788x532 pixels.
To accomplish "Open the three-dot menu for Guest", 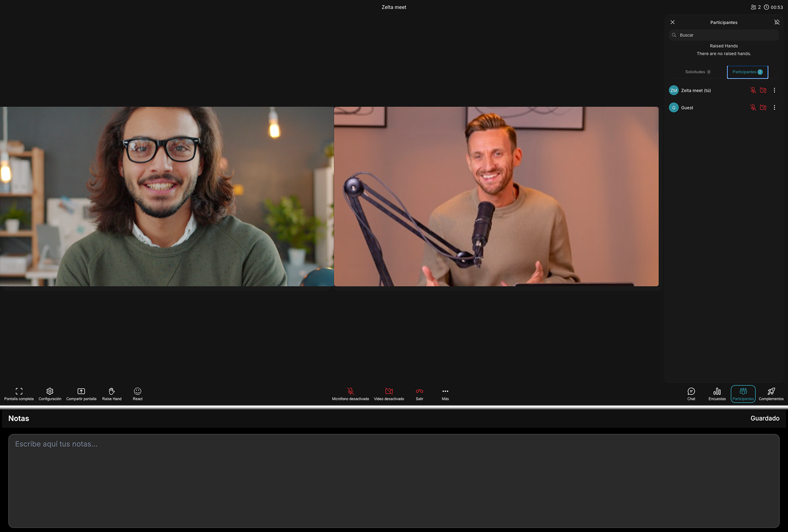I will tap(774, 107).
